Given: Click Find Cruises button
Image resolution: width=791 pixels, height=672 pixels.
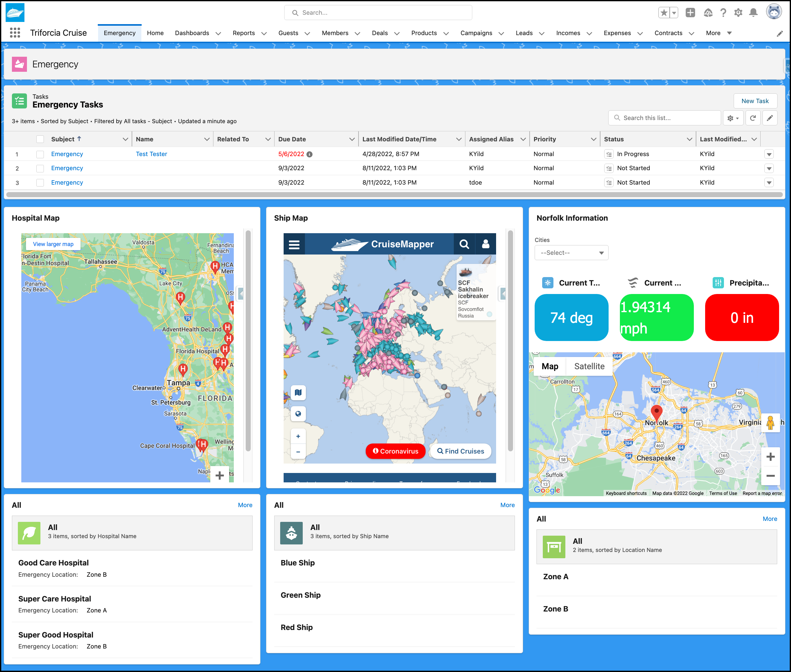Looking at the screenshot, I should coord(460,451).
